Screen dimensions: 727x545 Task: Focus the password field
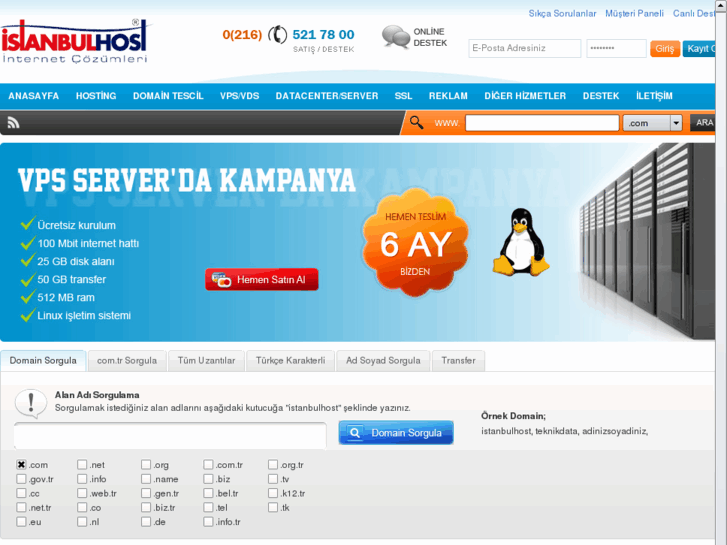click(616, 48)
